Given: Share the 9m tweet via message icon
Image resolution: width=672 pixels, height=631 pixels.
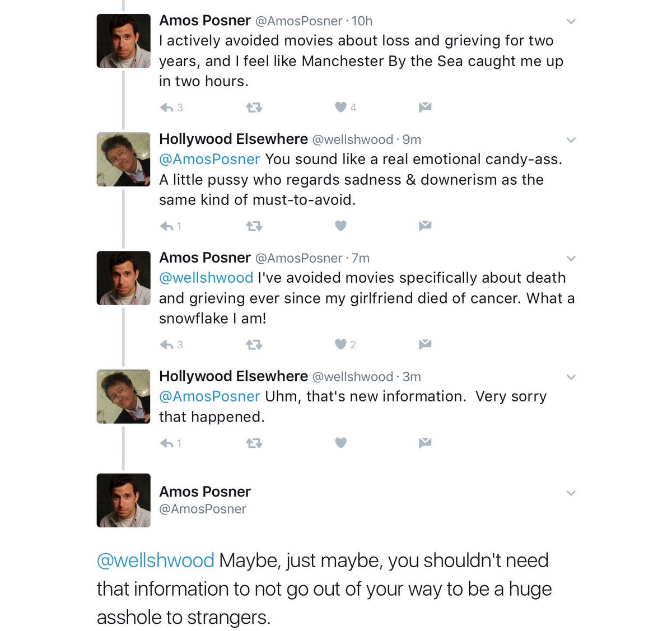Looking at the screenshot, I should click(425, 226).
